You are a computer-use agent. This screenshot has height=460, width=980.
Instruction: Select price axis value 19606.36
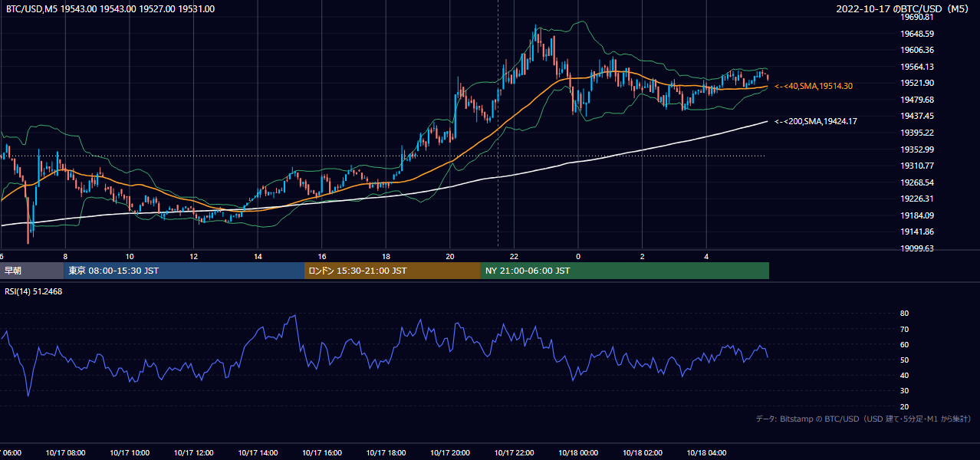917,50
